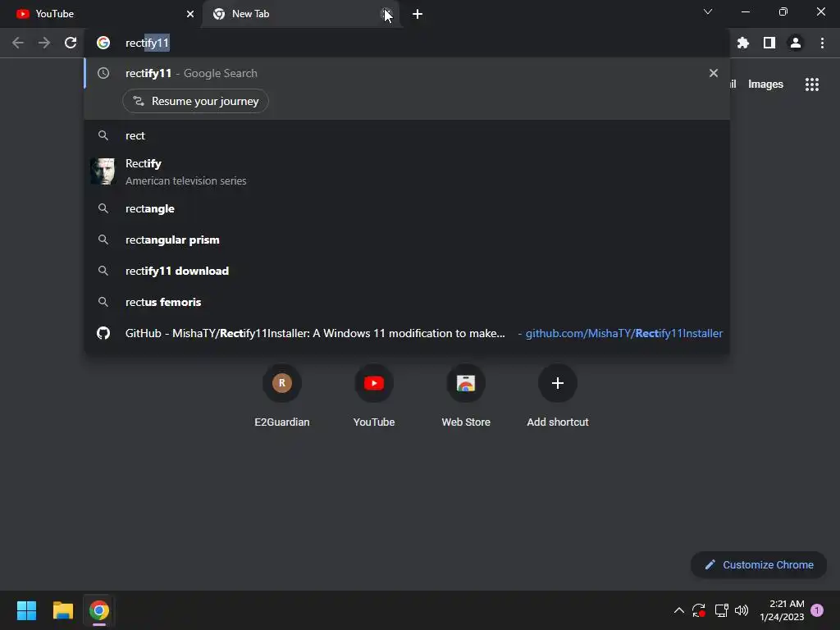Open a new tab with plus button
The height and width of the screenshot is (630, 840).
(418, 14)
